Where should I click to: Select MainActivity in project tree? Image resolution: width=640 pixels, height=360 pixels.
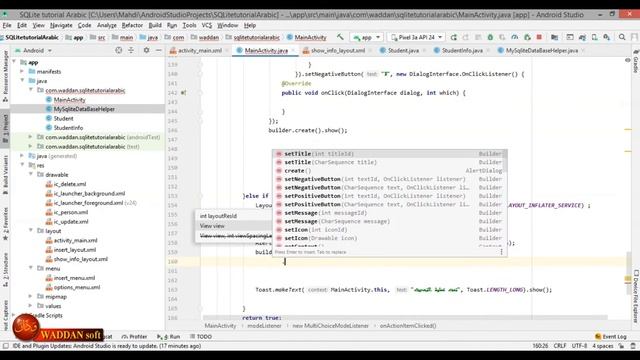[x=69, y=100]
